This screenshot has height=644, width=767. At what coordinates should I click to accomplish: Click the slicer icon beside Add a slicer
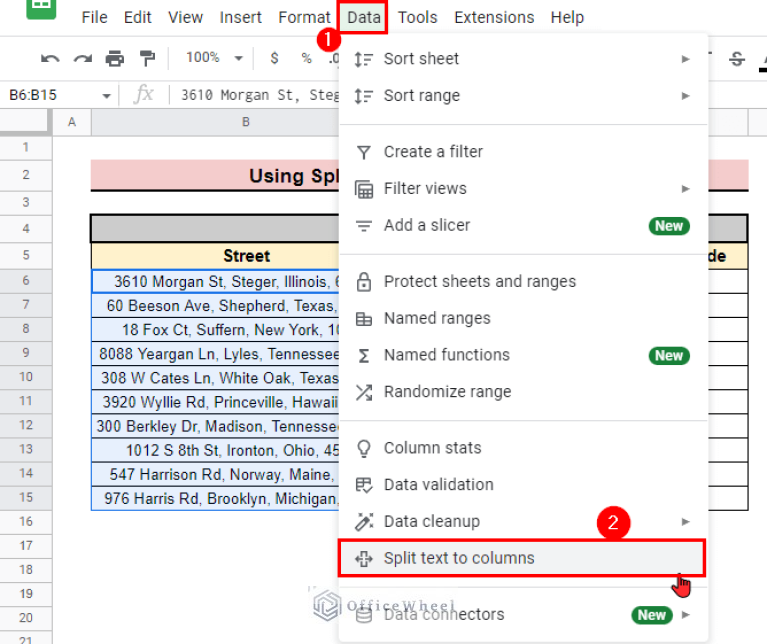[363, 226]
